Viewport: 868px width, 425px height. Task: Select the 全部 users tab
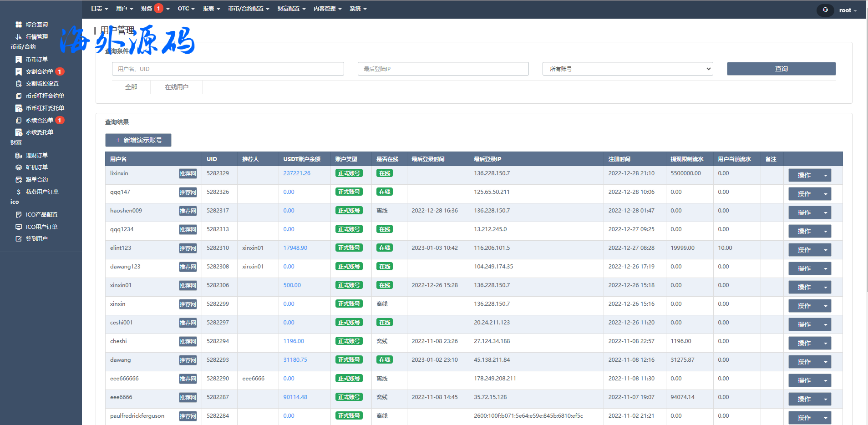131,87
